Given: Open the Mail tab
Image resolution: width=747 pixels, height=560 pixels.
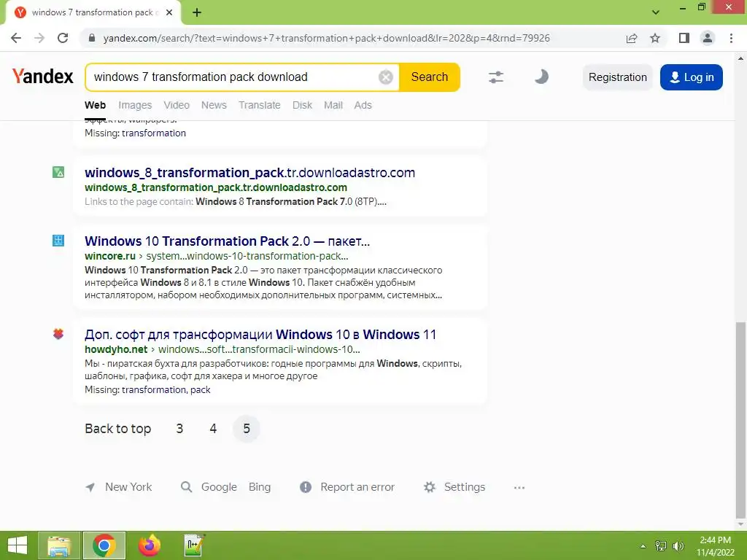Looking at the screenshot, I should [x=333, y=105].
